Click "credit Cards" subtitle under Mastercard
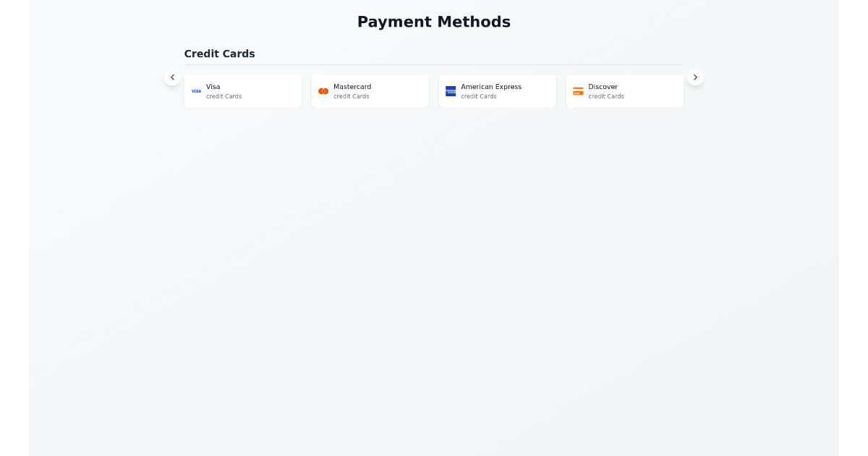Screen dimensions: 868x456 352,96
